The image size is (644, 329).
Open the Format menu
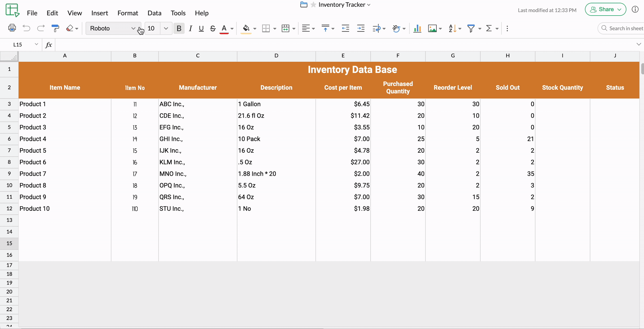click(x=128, y=13)
